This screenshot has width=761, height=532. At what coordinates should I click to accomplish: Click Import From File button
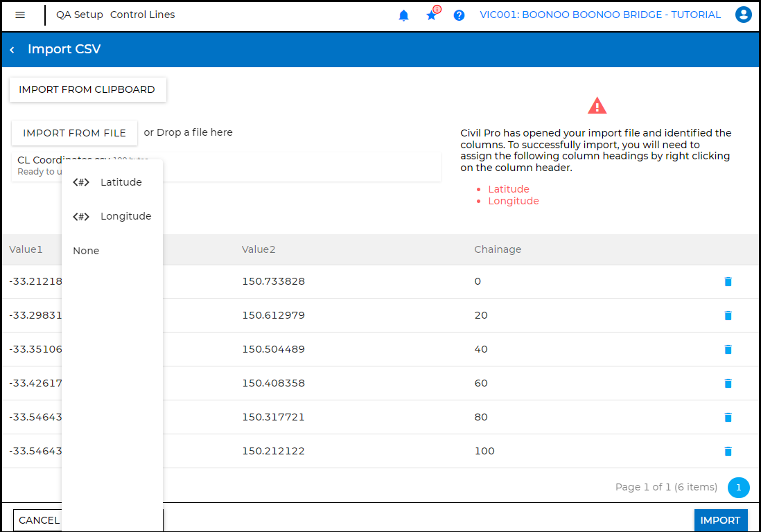(74, 133)
